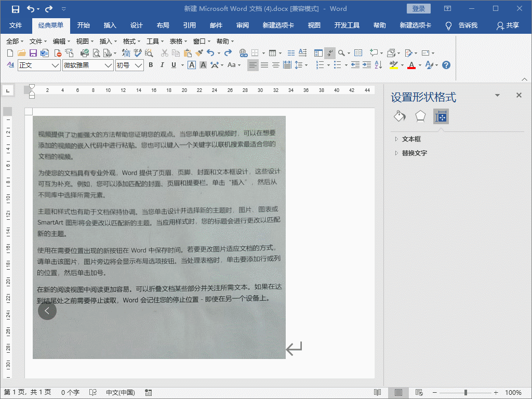532x399 pixels.
Task: Click the Layout & Properties icon in format pane
Action: click(x=441, y=116)
